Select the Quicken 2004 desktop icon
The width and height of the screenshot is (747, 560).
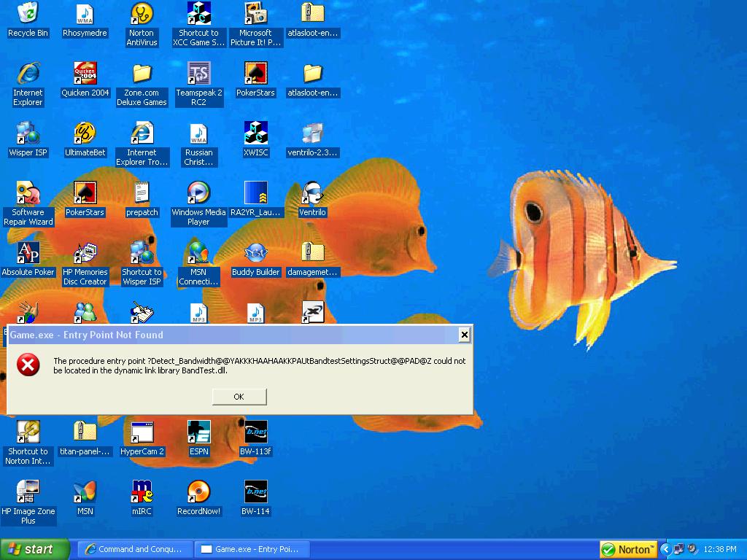point(85,74)
